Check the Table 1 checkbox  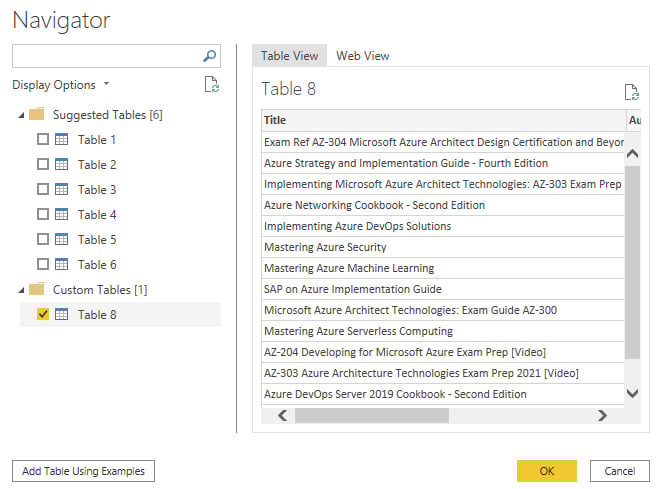[43, 139]
